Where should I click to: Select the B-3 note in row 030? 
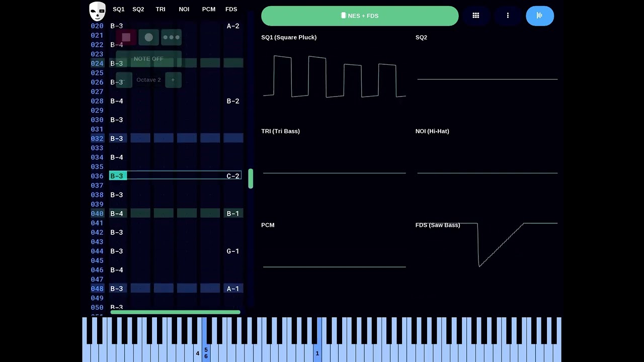[x=117, y=120]
